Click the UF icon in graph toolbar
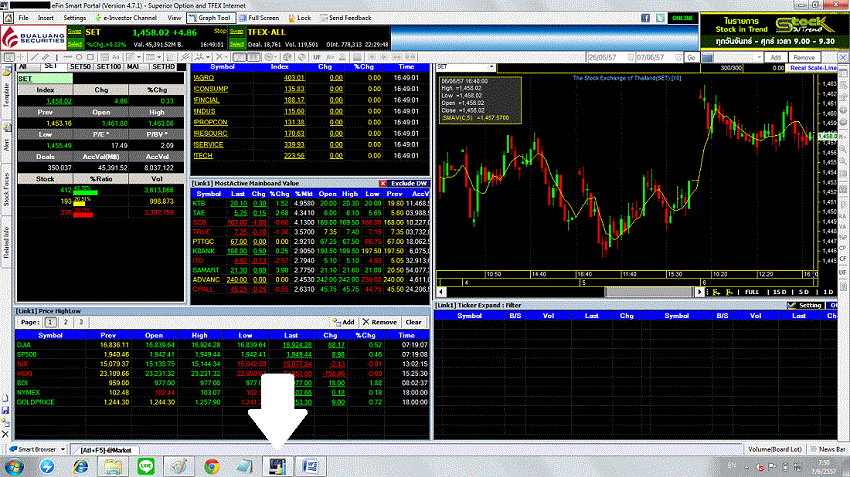 point(316,57)
